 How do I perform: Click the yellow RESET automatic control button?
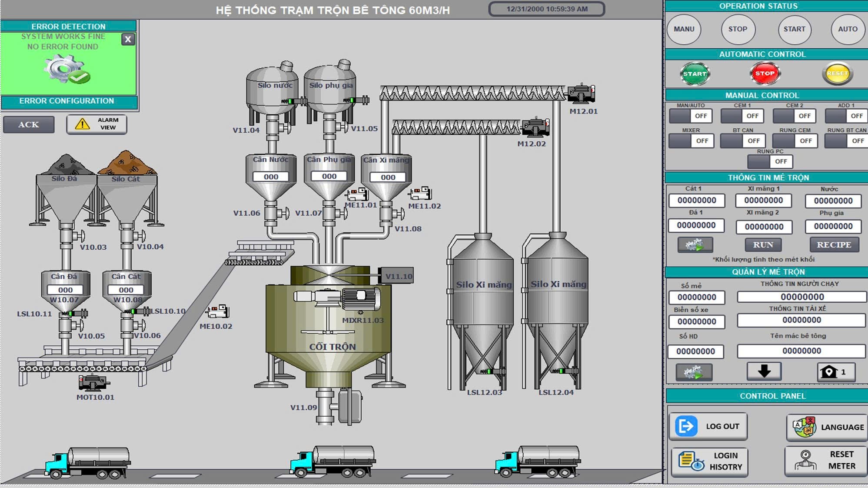click(837, 74)
